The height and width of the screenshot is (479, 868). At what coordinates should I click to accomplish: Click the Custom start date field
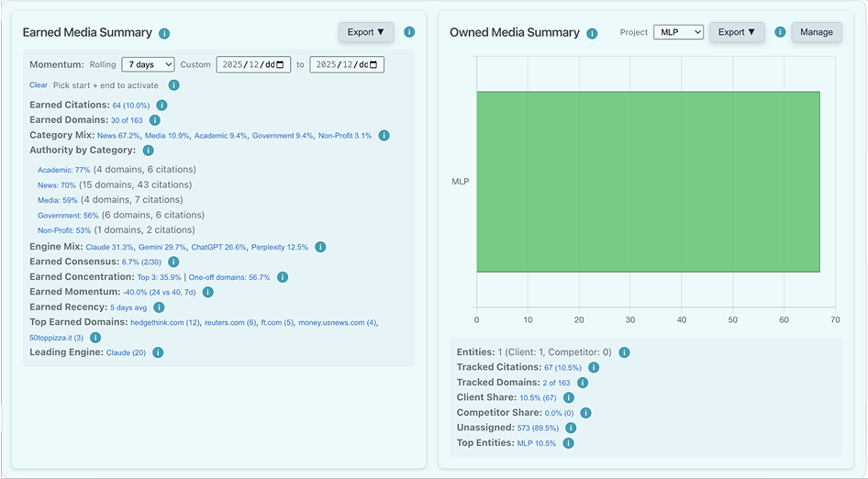tap(253, 65)
